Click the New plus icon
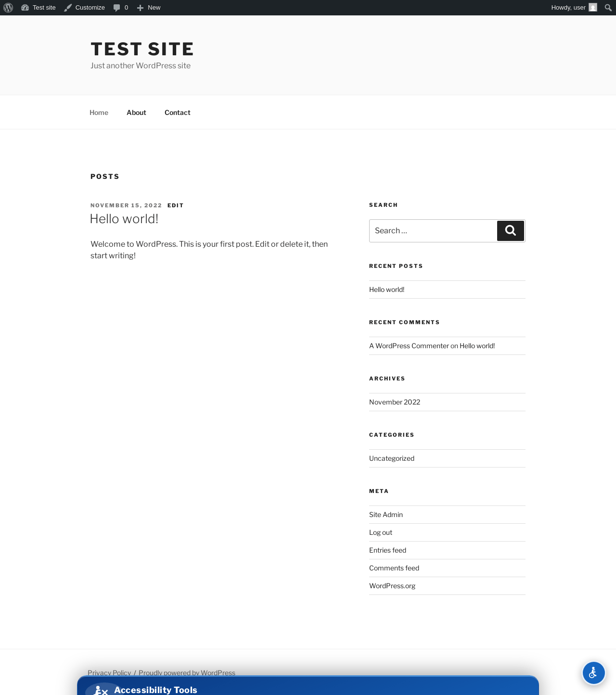 tap(140, 8)
